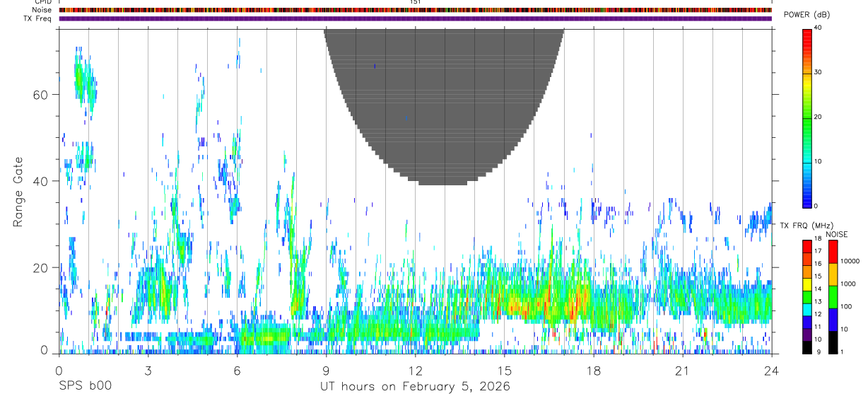This screenshot has height=401, width=868.
Task: Select the Noise strip above the plot
Action: pos(415,10)
